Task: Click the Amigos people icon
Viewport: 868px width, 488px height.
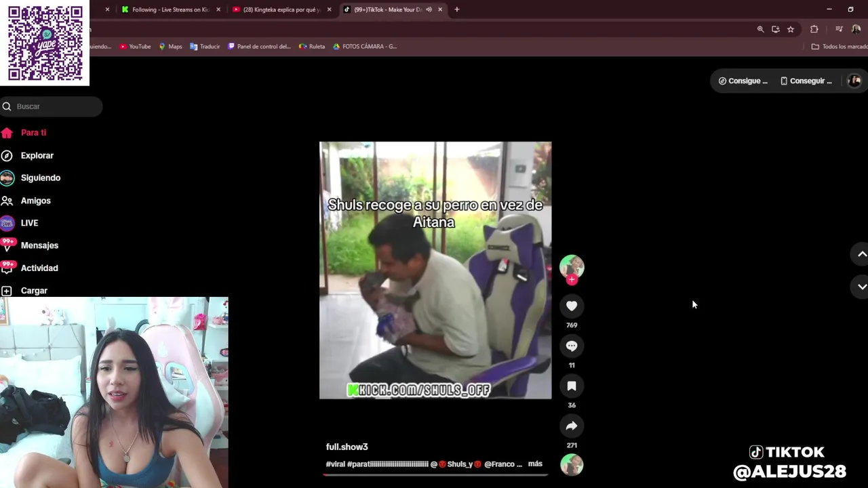Action: coord(7,201)
